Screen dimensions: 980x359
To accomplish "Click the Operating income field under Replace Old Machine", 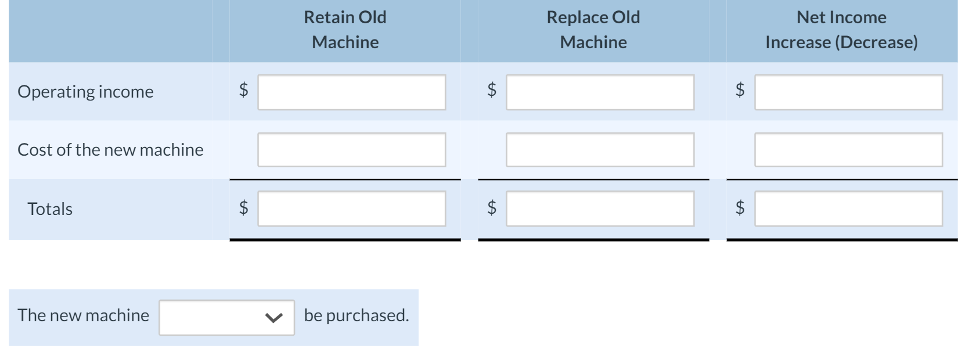I will point(599,91).
